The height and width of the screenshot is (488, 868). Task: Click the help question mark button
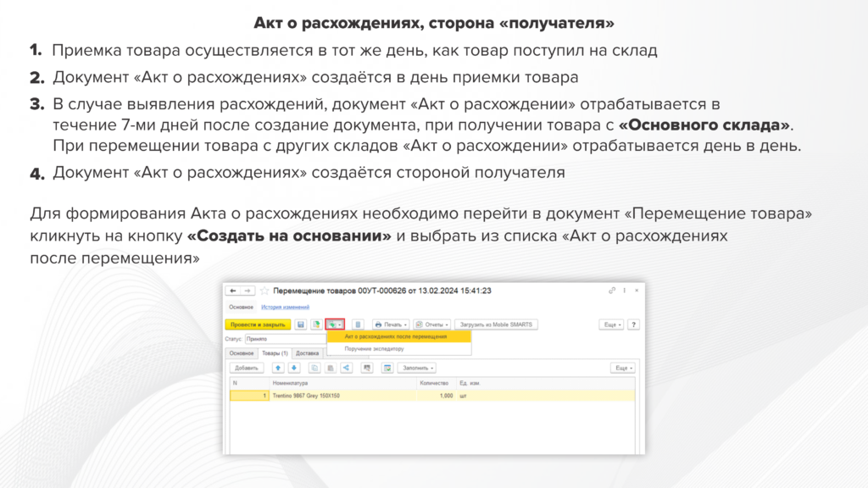634,324
